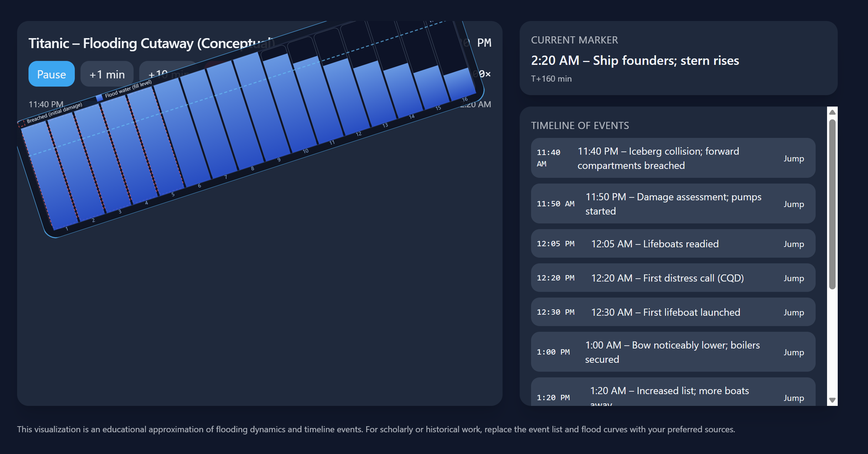Jump to Bow noticeably lower event
This screenshot has height=454, width=868.
coord(793,352)
